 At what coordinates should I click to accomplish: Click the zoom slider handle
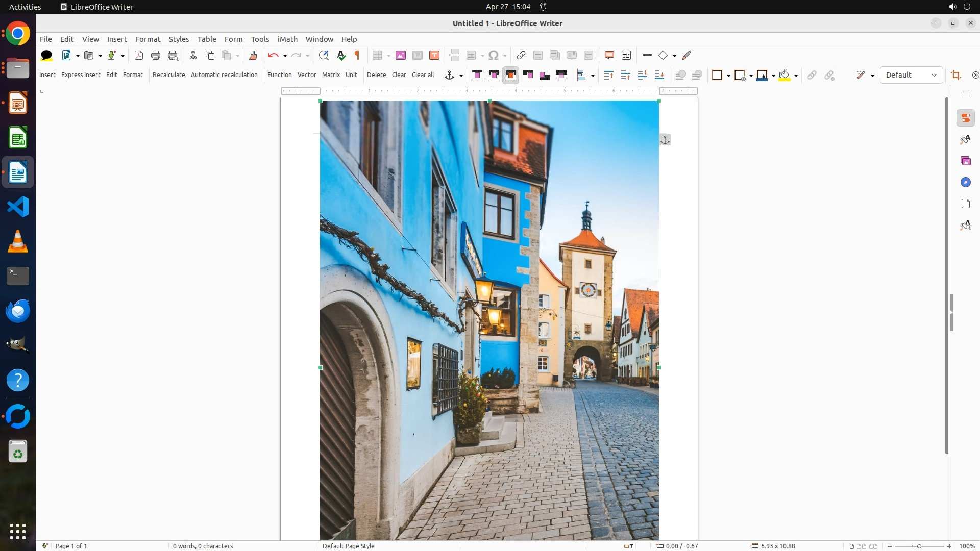click(x=919, y=546)
